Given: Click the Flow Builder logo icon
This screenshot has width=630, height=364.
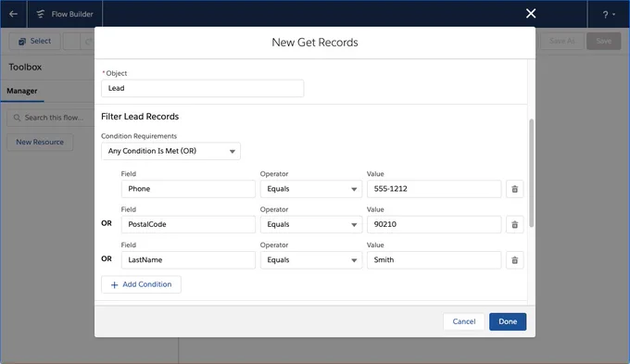Looking at the screenshot, I should [x=40, y=14].
